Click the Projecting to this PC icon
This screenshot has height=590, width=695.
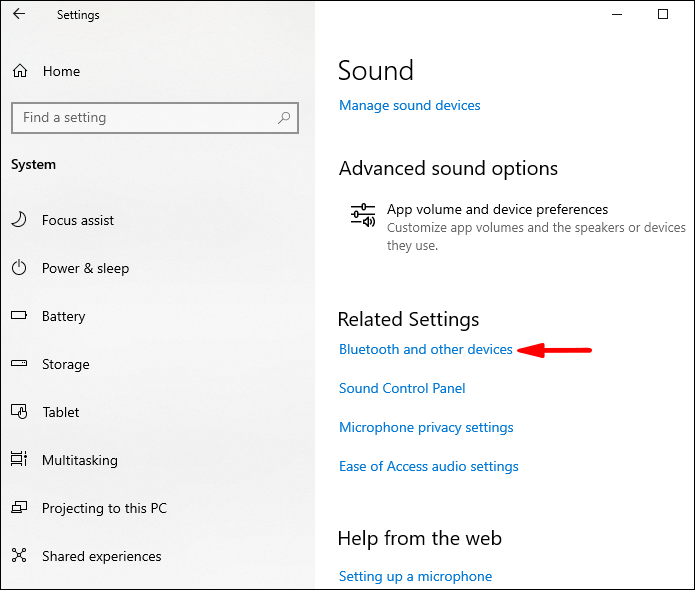click(x=19, y=508)
